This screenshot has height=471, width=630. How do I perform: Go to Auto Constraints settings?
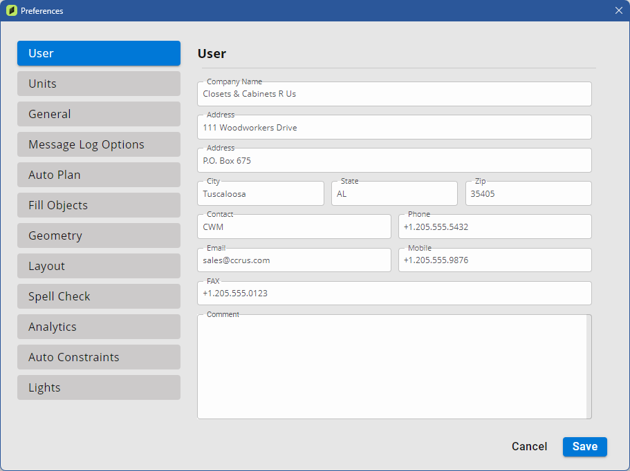99,357
